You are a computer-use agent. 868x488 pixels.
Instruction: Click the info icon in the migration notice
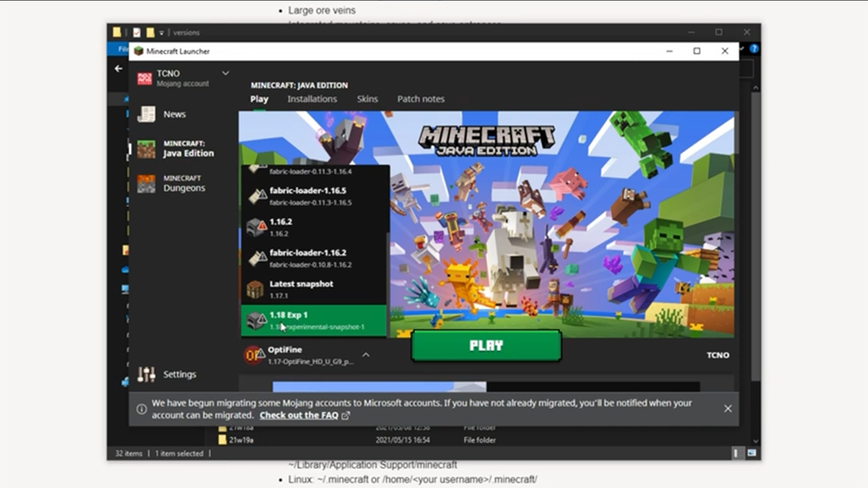(141, 409)
